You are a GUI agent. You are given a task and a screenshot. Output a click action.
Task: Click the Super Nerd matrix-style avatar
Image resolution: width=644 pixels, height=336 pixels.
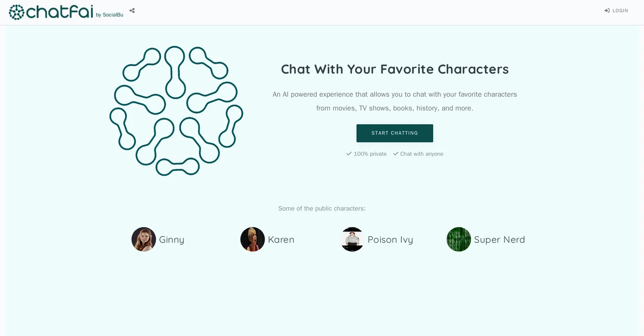click(459, 239)
